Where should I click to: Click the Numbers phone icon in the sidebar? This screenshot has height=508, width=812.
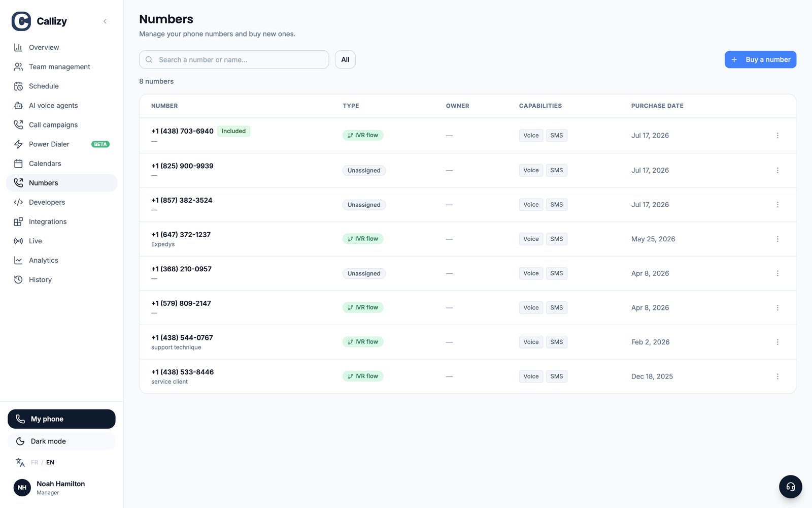tap(18, 183)
